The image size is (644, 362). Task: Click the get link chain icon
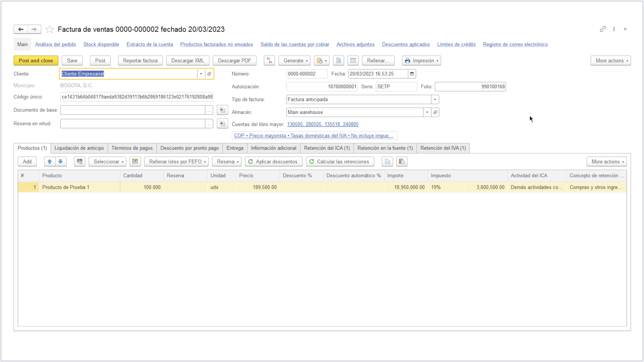(602, 29)
